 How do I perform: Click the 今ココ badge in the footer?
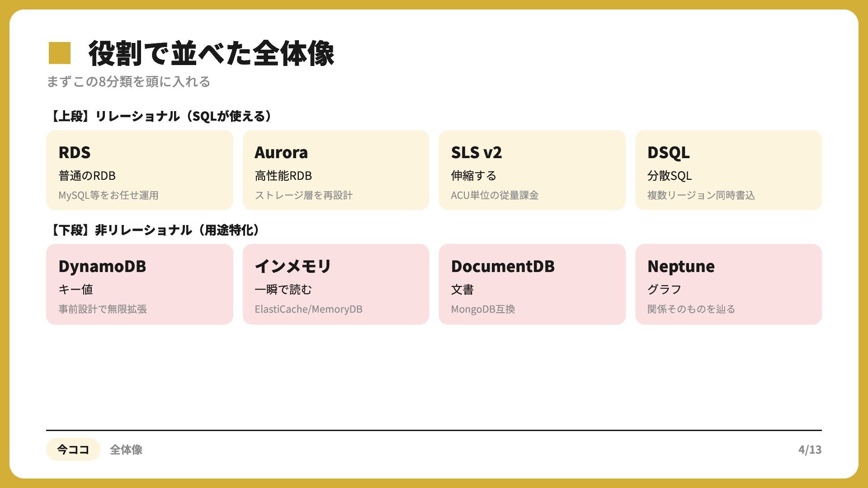[73, 450]
